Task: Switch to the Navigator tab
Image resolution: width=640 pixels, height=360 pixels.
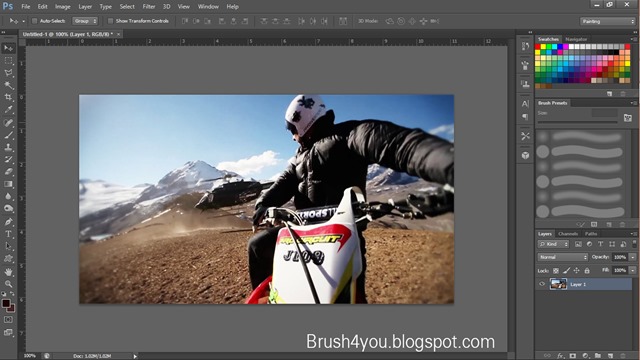Action: [x=576, y=39]
